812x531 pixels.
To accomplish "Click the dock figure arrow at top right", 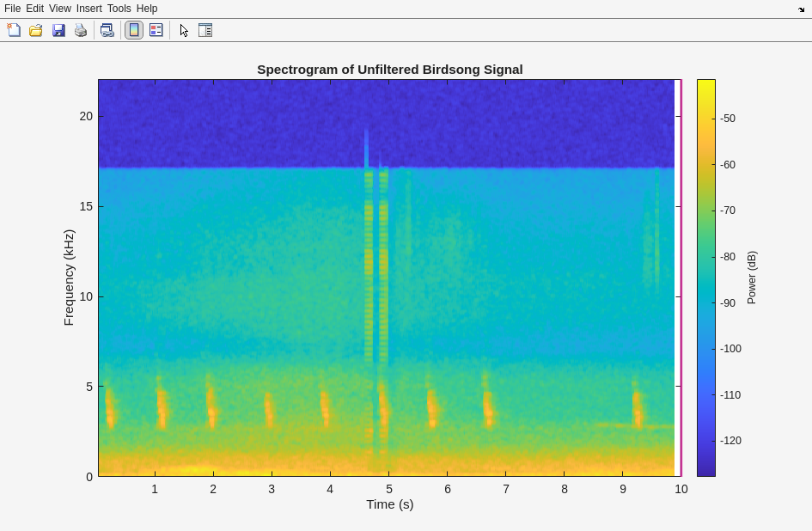I will click(x=801, y=9).
